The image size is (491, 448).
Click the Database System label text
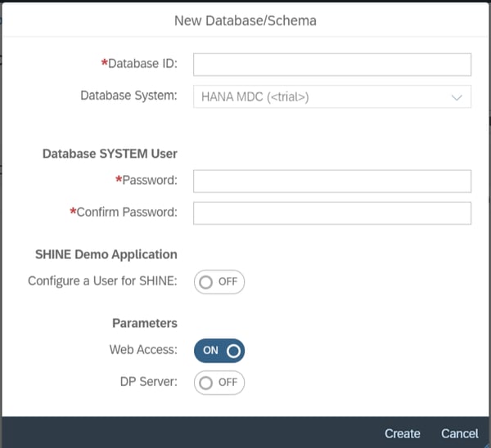[128, 96]
